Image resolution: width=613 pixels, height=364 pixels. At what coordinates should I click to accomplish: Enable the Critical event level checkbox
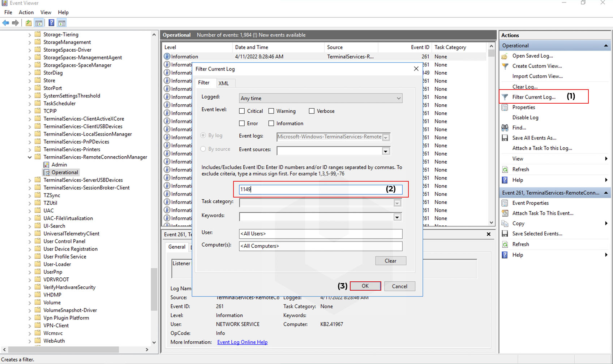[242, 111]
